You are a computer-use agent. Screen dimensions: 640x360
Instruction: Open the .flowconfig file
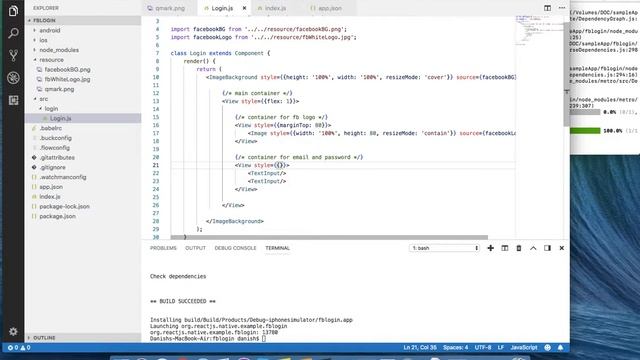click(x=55, y=148)
